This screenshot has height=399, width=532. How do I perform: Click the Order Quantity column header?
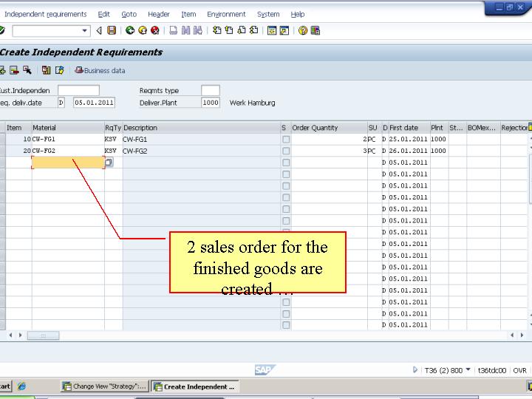[x=329, y=128]
